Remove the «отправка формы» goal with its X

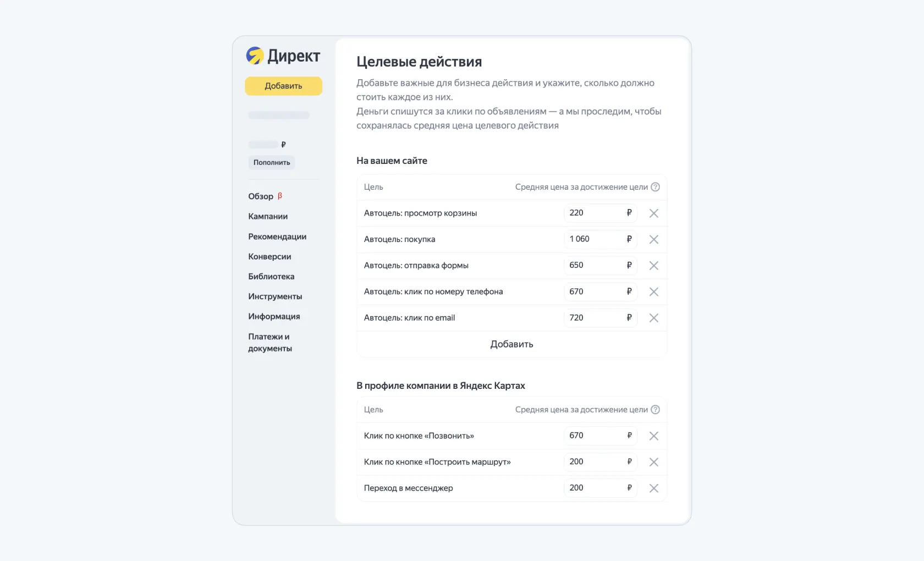653,266
